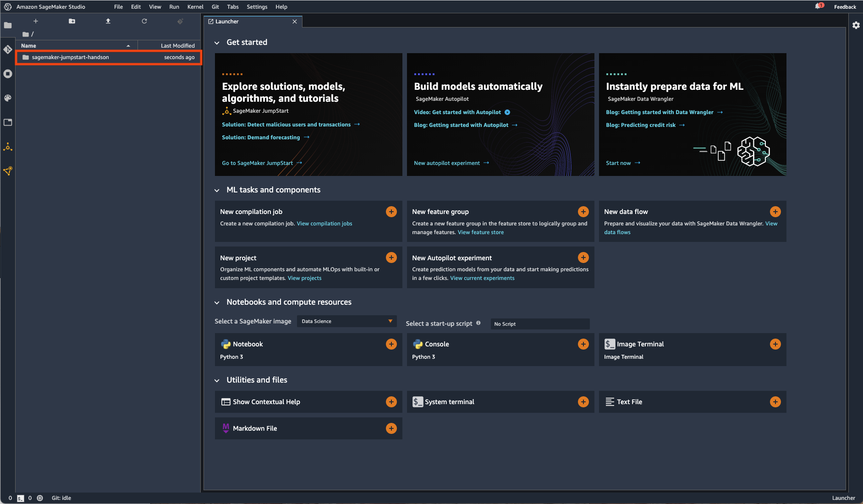This screenshot has height=504, width=863.
Task: Click plus on New feature group
Action: (x=583, y=212)
